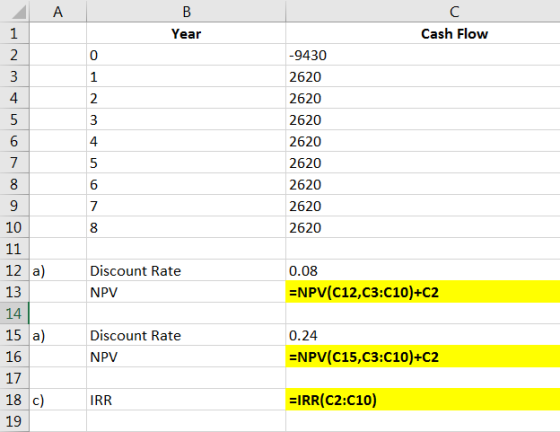Select formula cell =NPV(C12,C3:C10)+C2
The image size is (560, 432).
point(423,292)
